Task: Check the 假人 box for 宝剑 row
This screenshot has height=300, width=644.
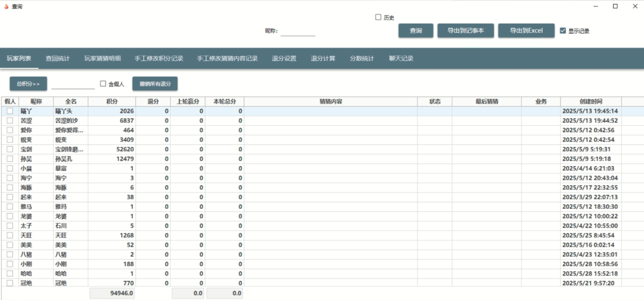Action: (x=10, y=150)
